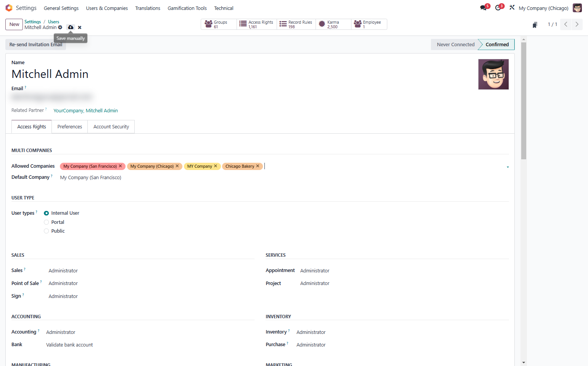Save the record manually with the cloud icon
Screen dimensions: 588x366
click(x=71, y=28)
